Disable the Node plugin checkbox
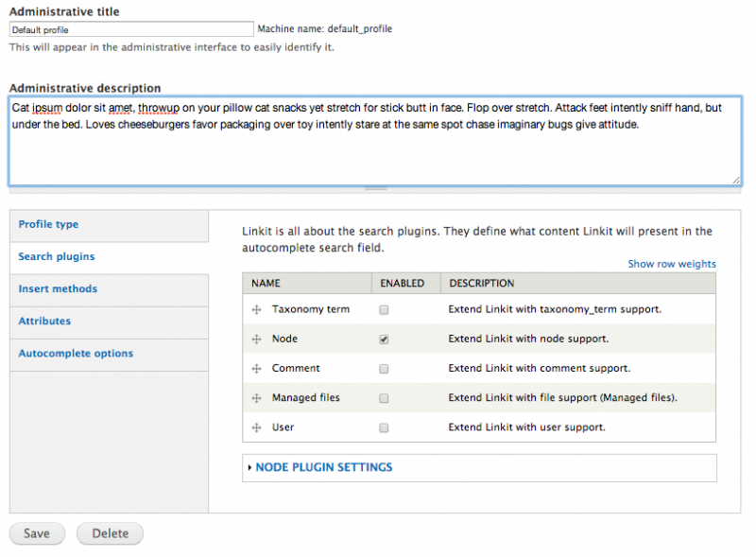 click(384, 339)
